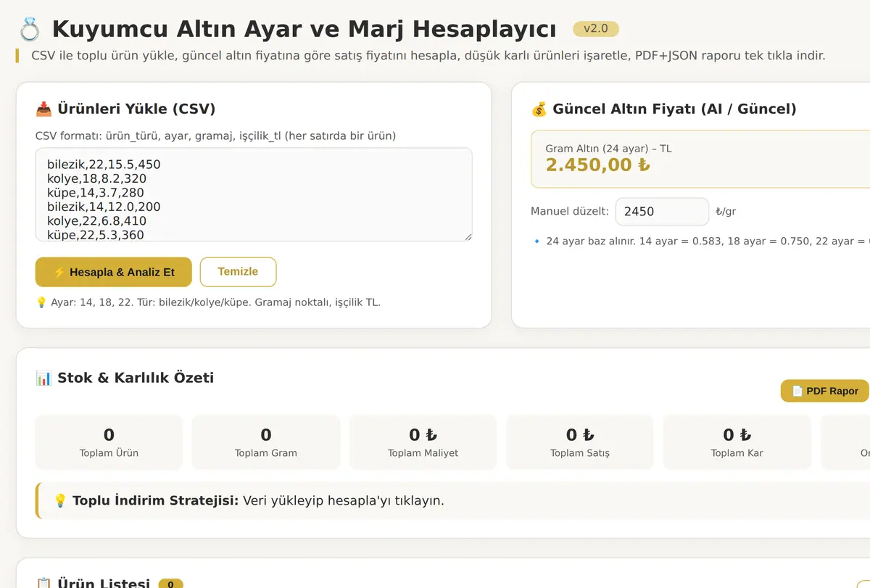Click the CSV line "küpe,14,3.7,280"
This screenshot has height=588, width=870.
96,193
